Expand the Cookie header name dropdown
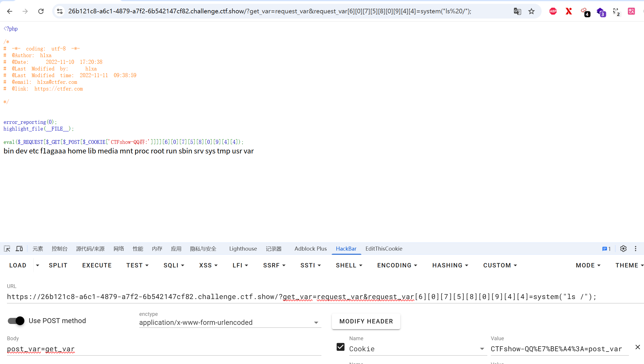 482,349
